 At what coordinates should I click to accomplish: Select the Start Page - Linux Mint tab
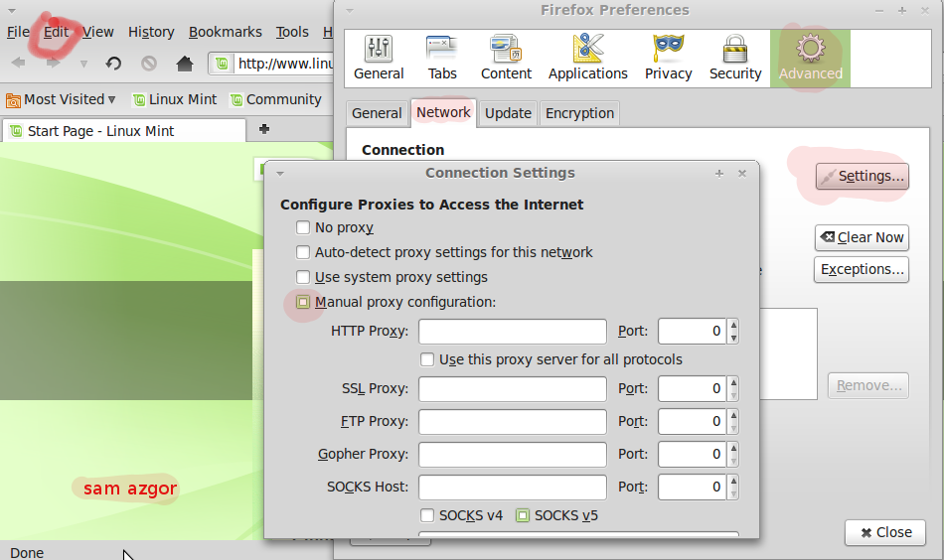(124, 131)
